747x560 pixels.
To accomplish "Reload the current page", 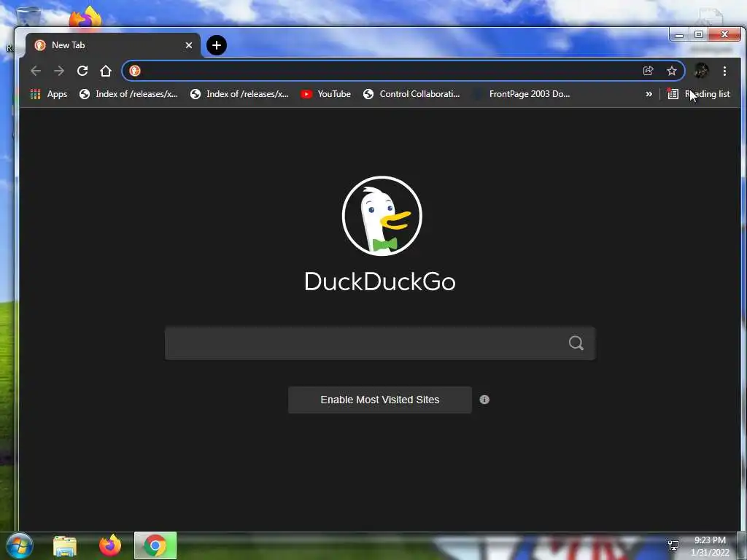I will click(82, 71).
